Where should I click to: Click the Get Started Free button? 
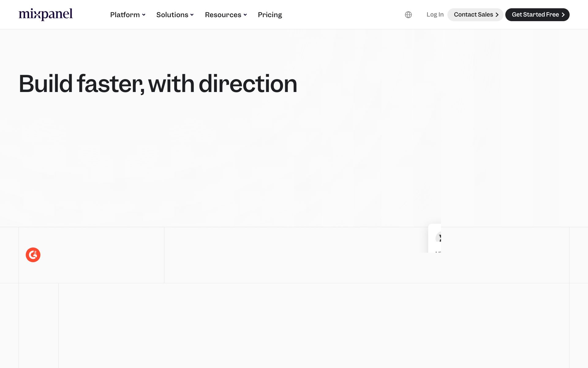(x=537, y=15)
